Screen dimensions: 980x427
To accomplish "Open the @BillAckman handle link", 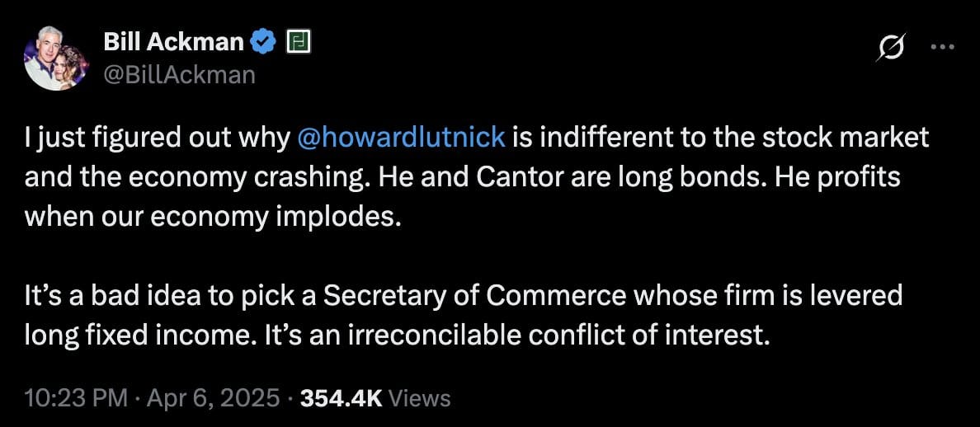I will point(179,75).
